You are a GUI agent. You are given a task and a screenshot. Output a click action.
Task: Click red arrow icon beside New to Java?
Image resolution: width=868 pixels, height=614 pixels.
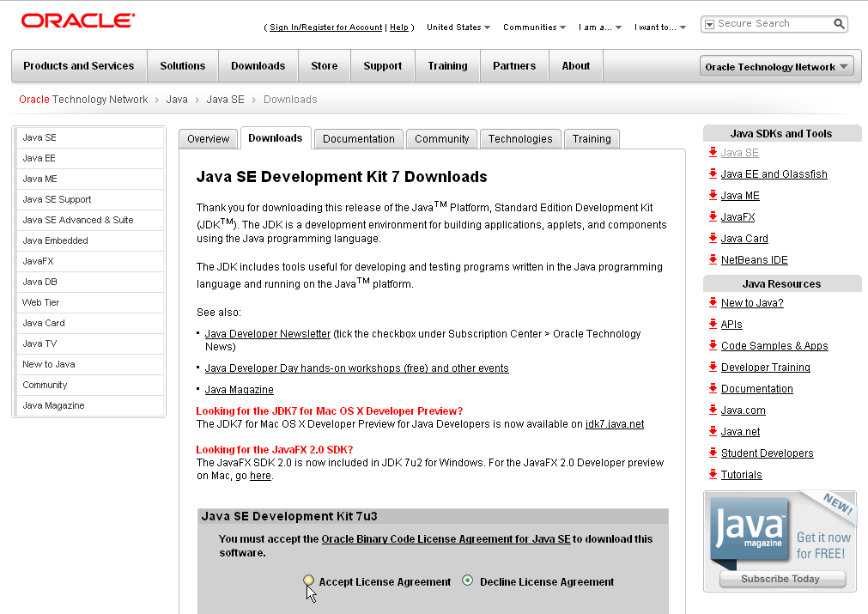pos(713,303)
